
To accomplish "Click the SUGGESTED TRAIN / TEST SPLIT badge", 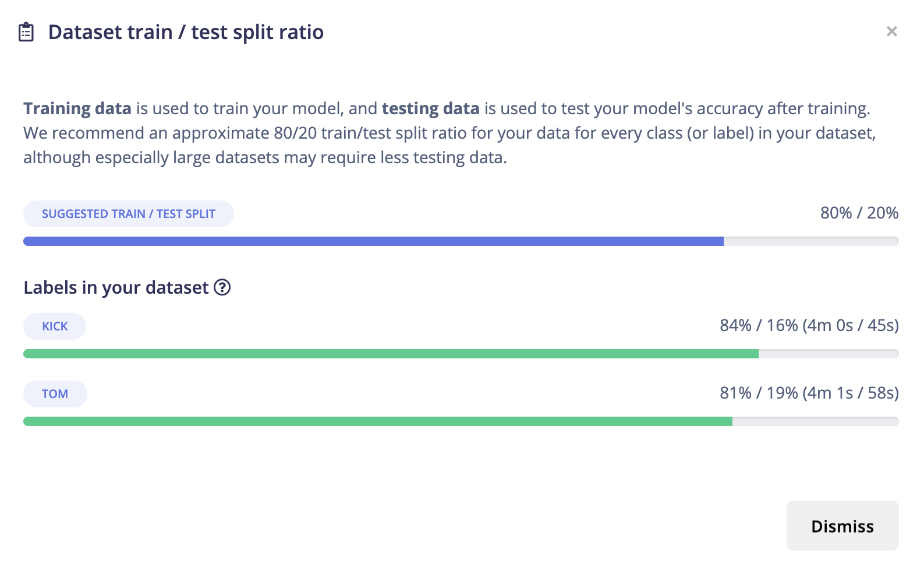I will [x=128, y=214].
